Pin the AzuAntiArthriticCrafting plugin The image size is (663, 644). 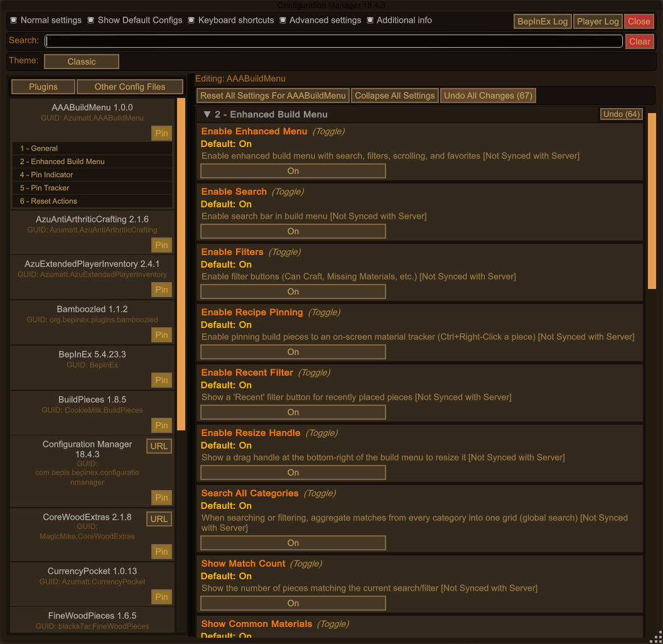point(161,244)
